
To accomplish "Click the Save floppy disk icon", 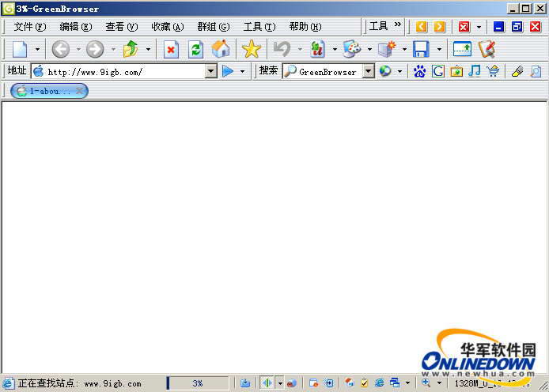I will pos(421,49).
